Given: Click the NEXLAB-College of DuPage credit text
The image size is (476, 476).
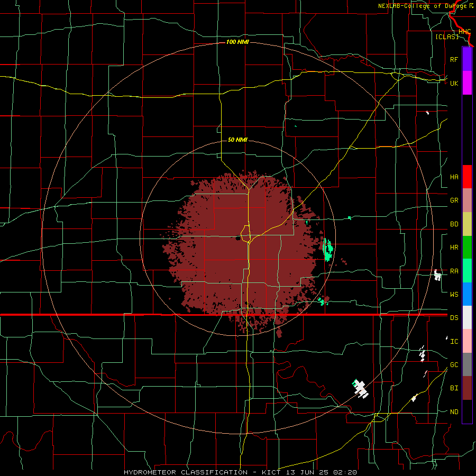Looking at the screenshot, I should point(422,6).
